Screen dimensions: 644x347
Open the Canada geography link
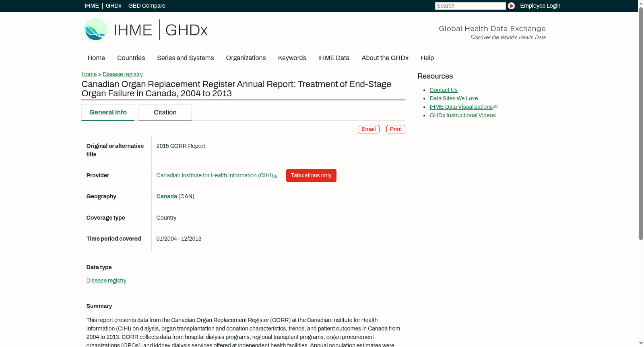point(167,196)
